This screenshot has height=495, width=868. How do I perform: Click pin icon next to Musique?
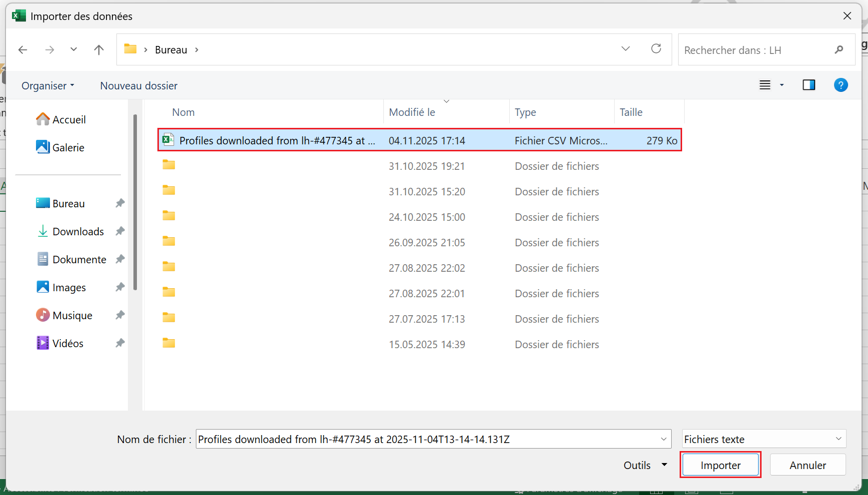tap(120, 315)
